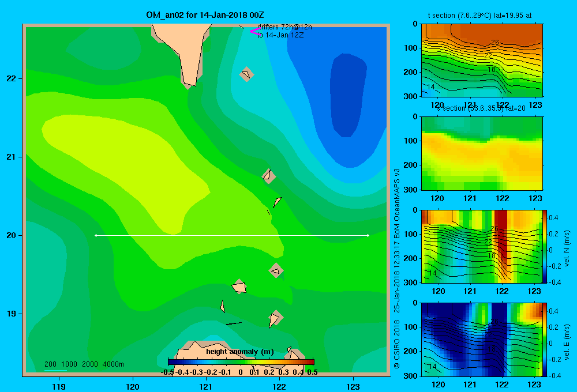Click latitude label 19 on main map
Screen dimensions: 577x392
click(12, 314)
